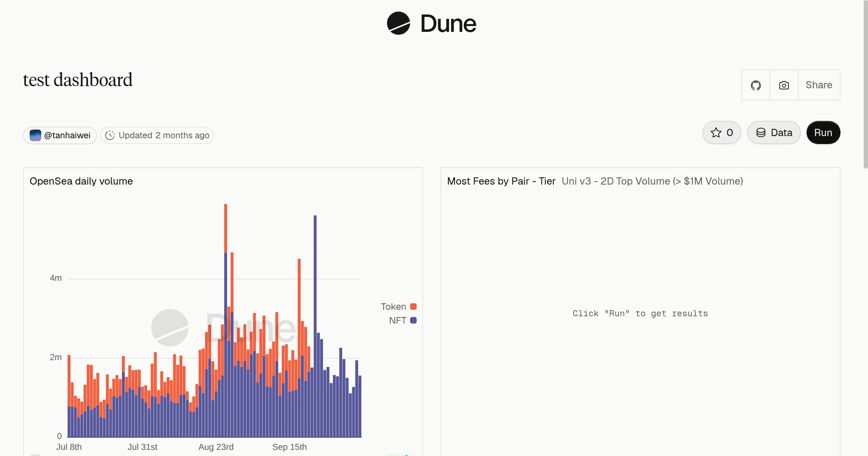Click the camera screenshot icon
The height and width of the screenshot is (456, 868).
784,85
